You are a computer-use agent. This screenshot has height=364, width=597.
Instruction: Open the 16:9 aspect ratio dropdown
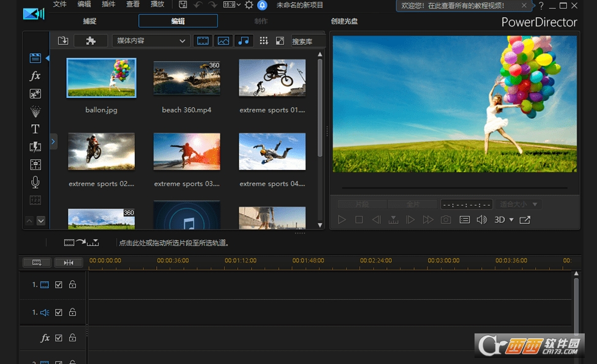coord(232,4)
